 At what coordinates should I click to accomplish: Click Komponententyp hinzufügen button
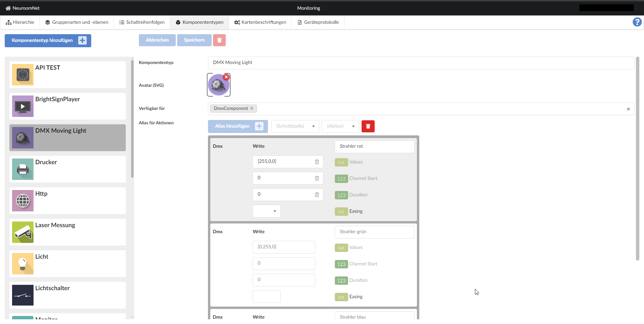[x=48, y=41]
